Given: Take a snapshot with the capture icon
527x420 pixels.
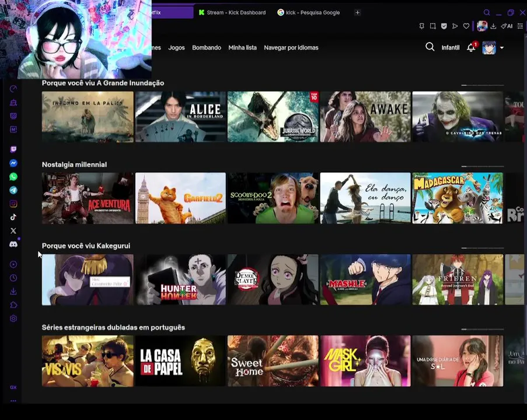Looking at the screenshot, I should (433, 26).
